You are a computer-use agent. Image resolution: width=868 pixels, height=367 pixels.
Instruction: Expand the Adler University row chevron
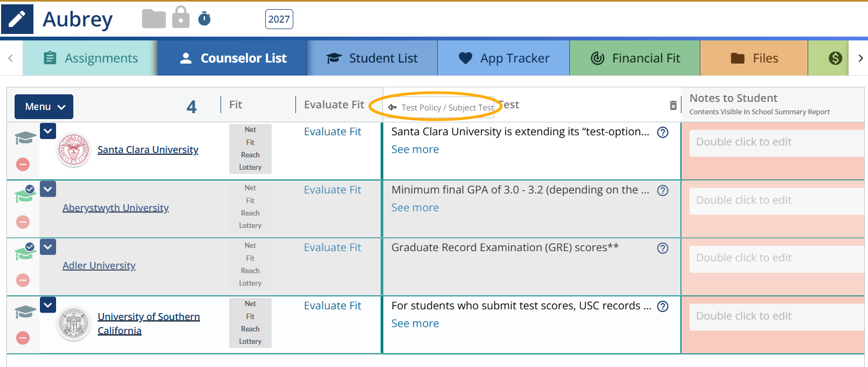click(48, 247)
